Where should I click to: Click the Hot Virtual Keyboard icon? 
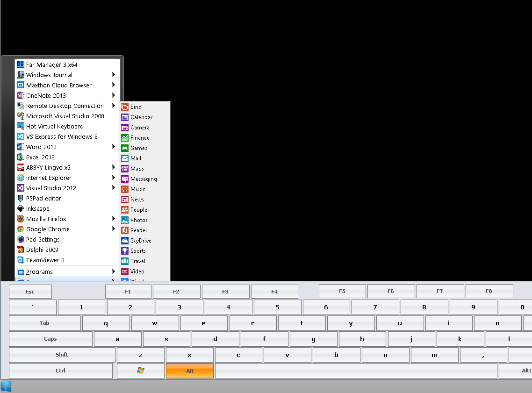21,126
